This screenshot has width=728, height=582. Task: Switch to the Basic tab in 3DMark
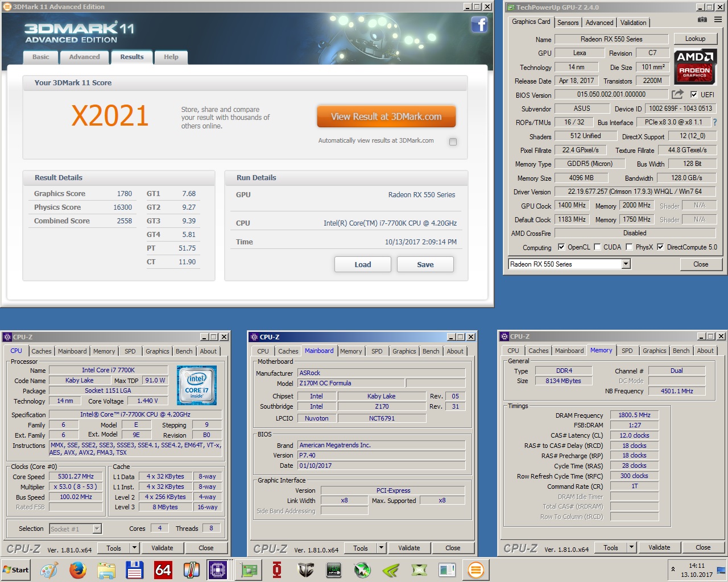[40, 57]
